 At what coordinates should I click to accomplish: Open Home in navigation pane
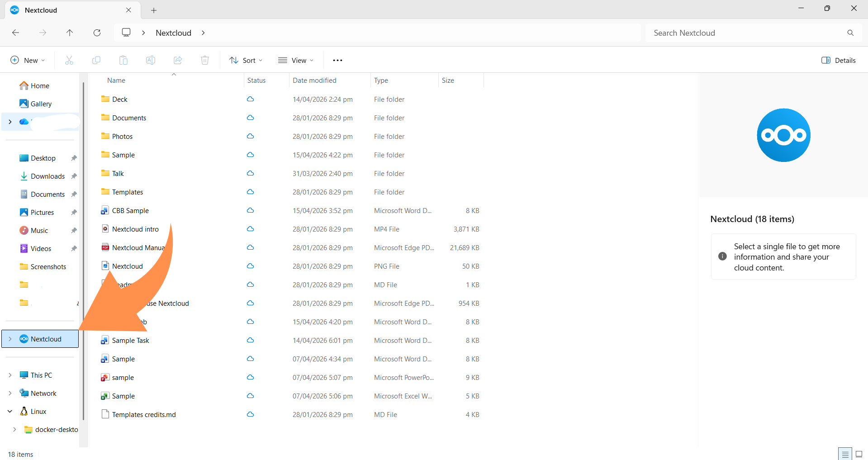[x=40, y=85]
